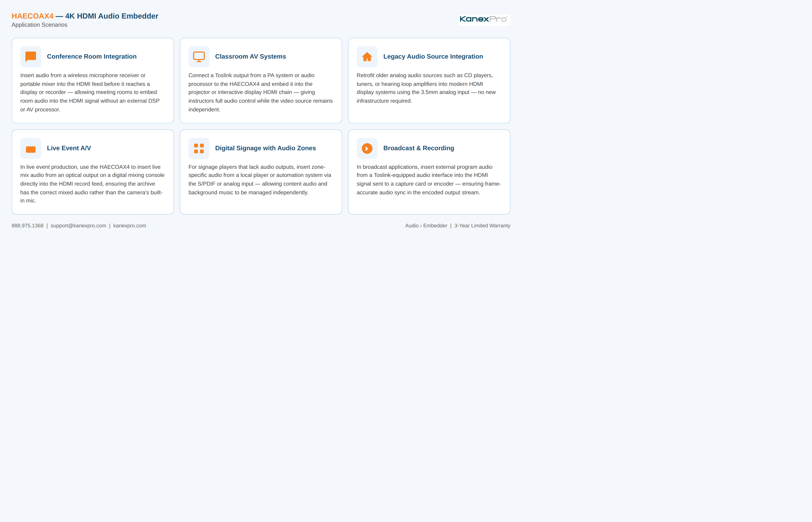This screenshot has width=812, height=522.
Task: Click the support@kanexpro.com email link
Action: coord(78,226)
